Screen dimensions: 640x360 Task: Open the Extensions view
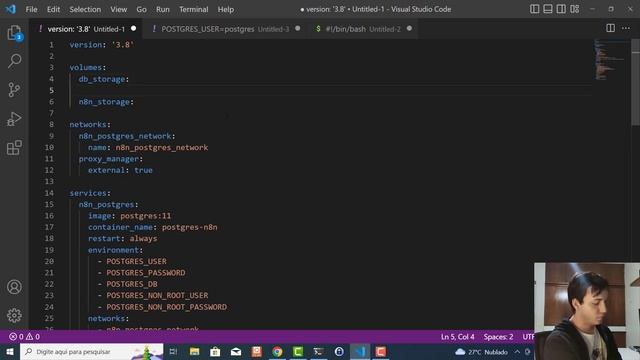(14, 147)
